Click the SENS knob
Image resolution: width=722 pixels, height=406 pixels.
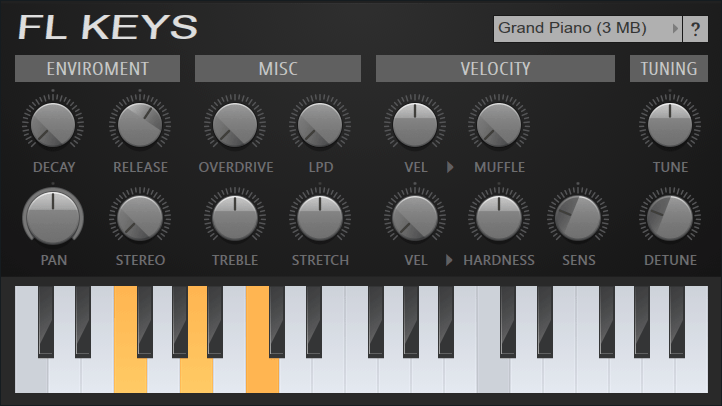point(578,217)
